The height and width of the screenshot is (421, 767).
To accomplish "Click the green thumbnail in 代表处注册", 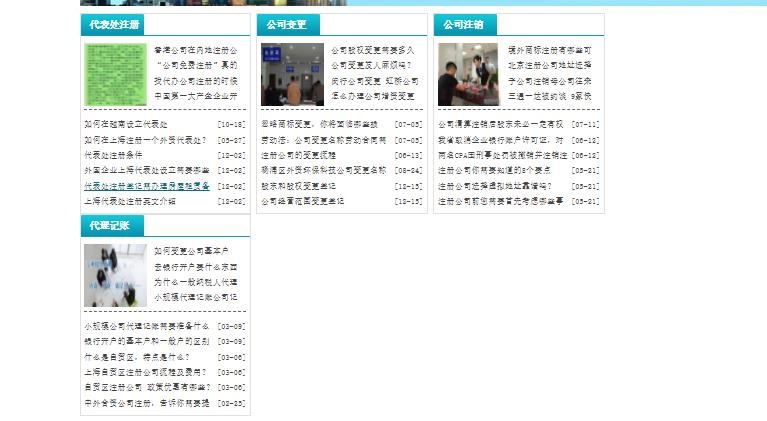I will 115,74.
